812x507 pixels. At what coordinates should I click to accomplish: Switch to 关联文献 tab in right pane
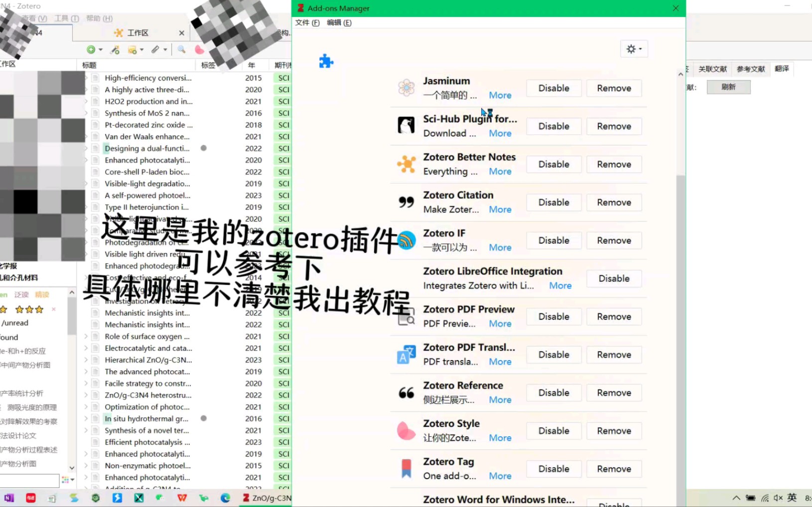click(712, 69)
